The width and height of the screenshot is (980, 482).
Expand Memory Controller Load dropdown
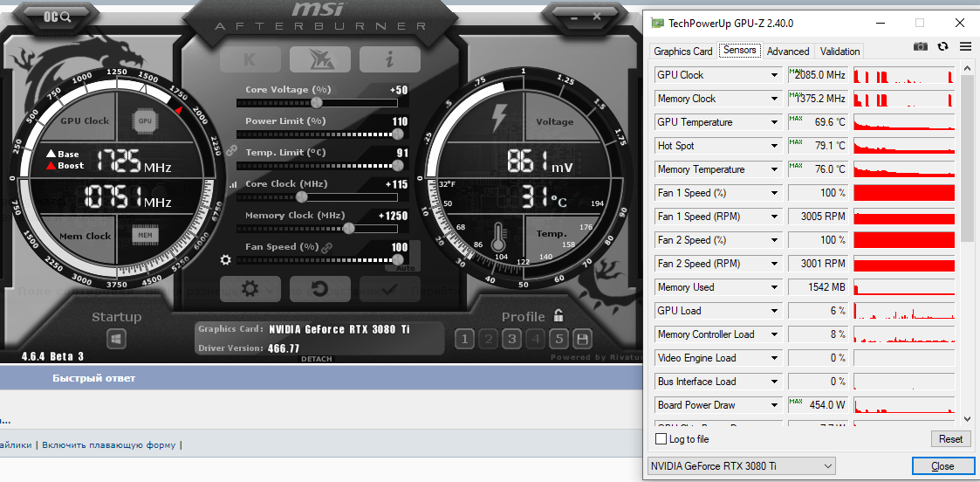[x=774, y=335]
